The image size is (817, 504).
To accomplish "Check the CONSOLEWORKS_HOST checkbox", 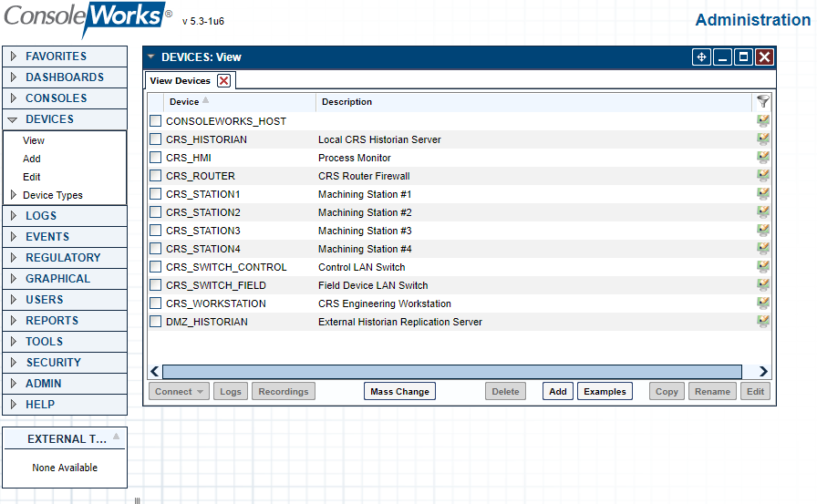I will [155, 121].
